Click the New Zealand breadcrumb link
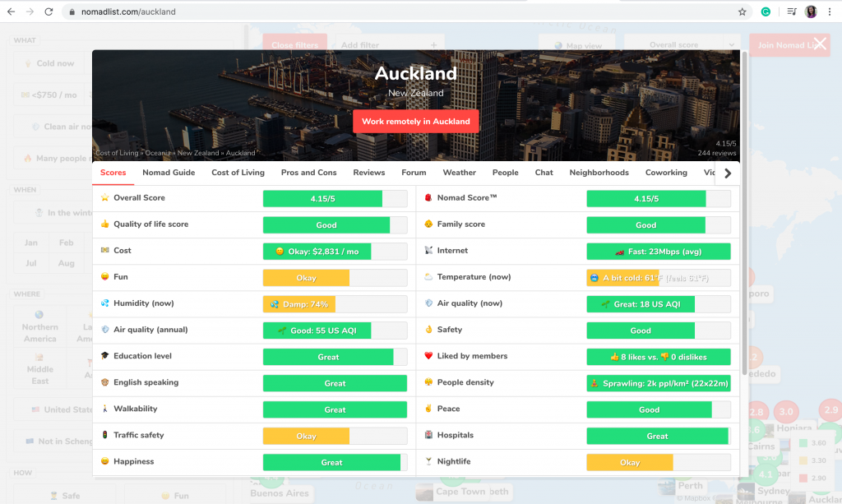Image resolution: width=842 pixels, height=504 pixels. click(x=198, y=153)
